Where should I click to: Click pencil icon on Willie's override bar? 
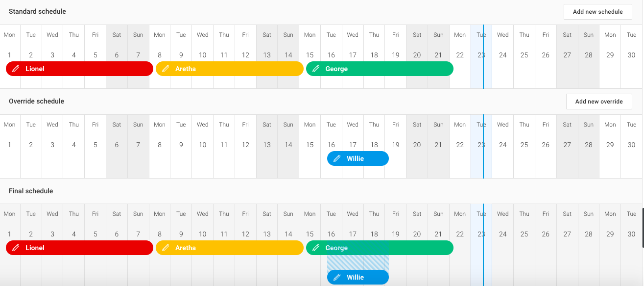(337, 158)
